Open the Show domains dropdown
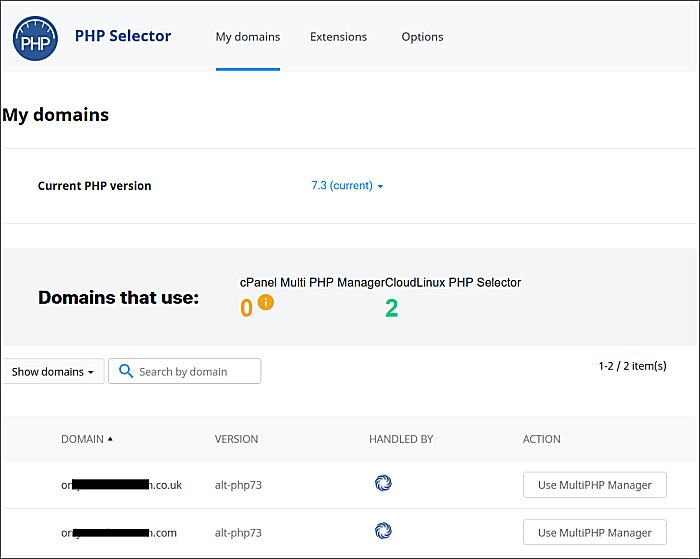This screenshot has width=700, height=559. [x=52, y=372]
